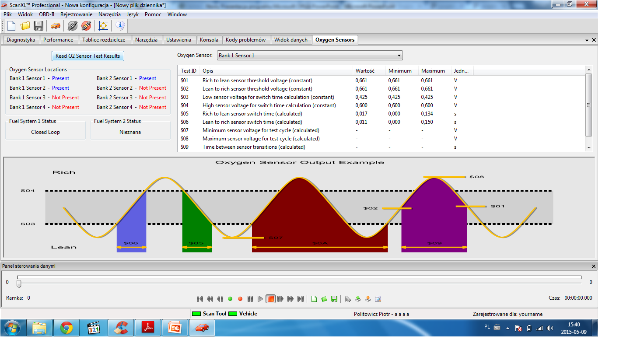Click the Maximum column header
644x350 pixels.
435,71
